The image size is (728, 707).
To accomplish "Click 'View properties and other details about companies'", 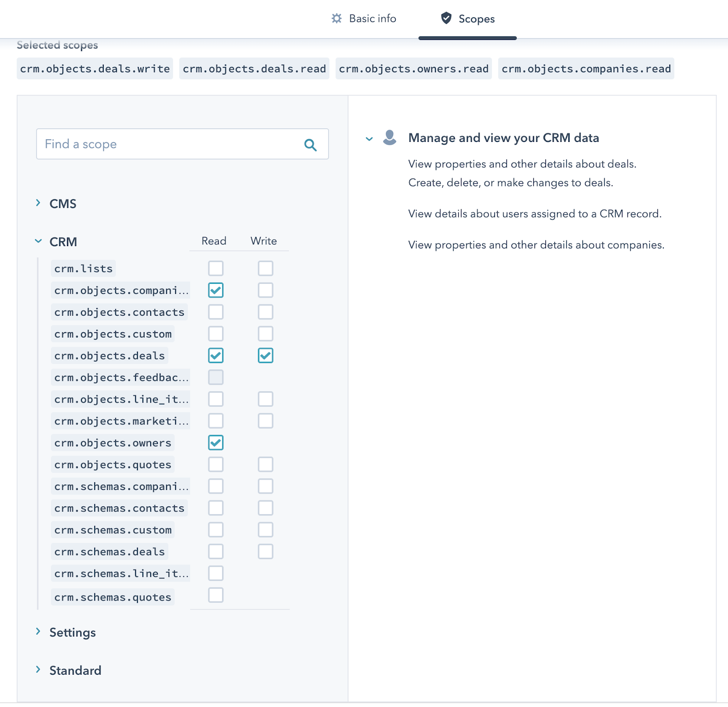I will pos(536,245).
